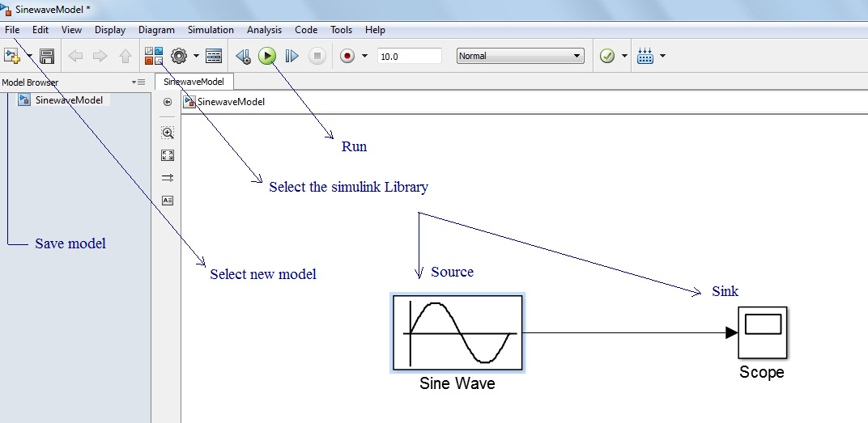Open the Analysis menu
This screenshot has height=423, width=868.
(264, 30)
